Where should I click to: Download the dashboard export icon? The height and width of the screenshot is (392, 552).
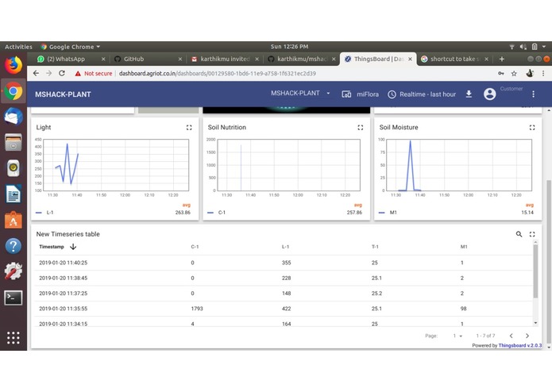pyautogui.click(x=469, y=94)
